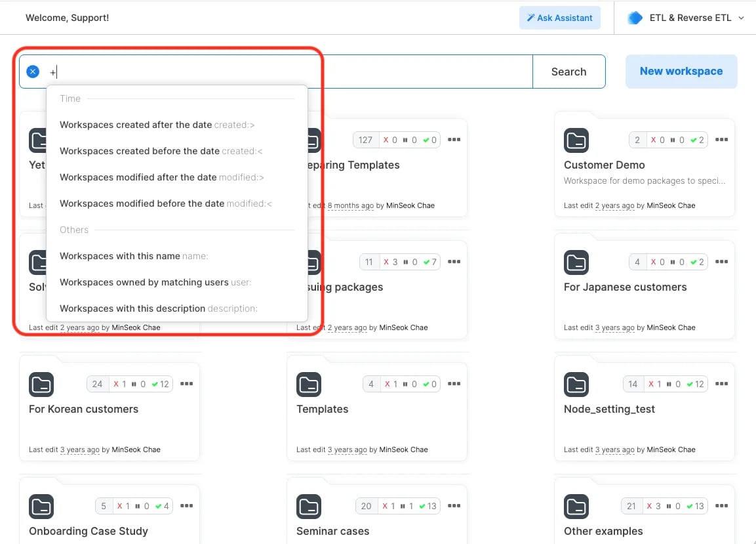Clear the search field with the blue X icon
756x544 pixels.
pyautogui.click(x=33, y=72)
